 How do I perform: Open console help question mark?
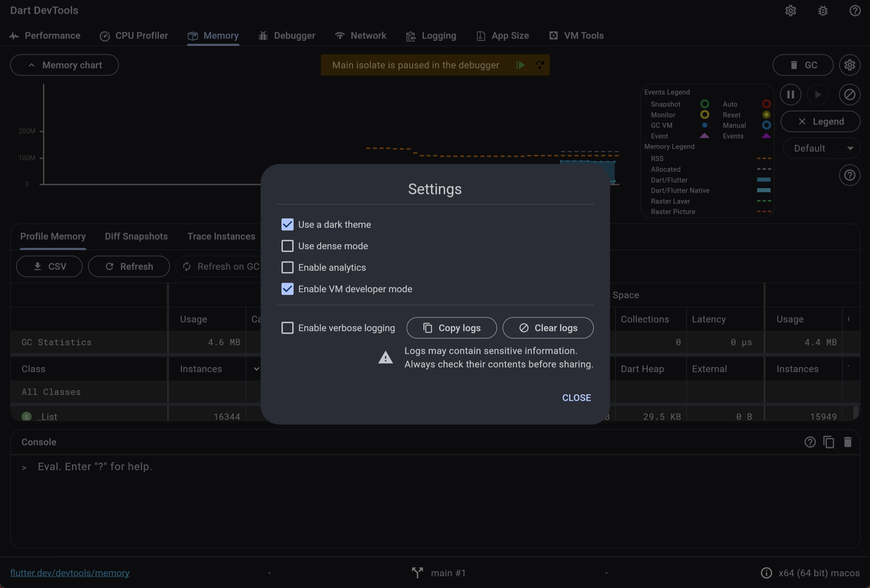810,442
